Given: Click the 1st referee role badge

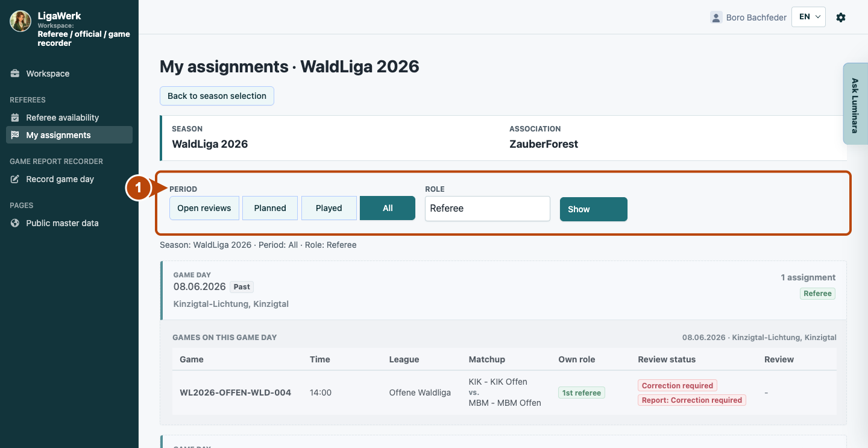Looking at the screenshot, I should point(582,393).
